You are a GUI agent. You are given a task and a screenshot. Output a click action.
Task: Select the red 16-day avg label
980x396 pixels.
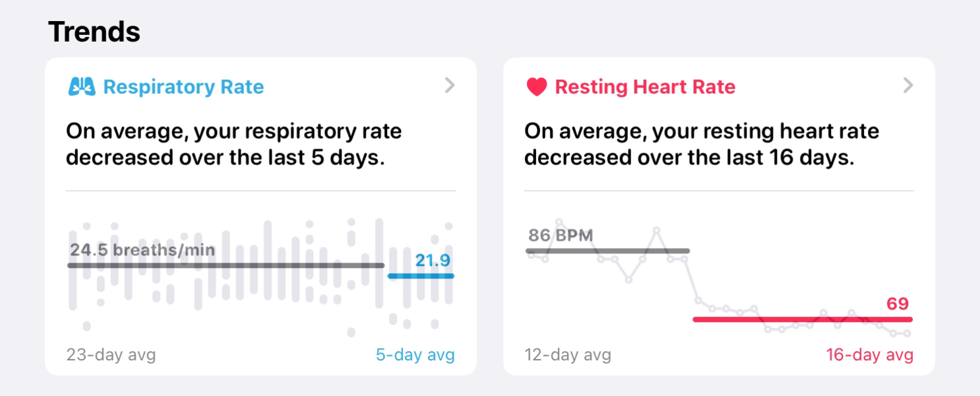tap(869, 355)
